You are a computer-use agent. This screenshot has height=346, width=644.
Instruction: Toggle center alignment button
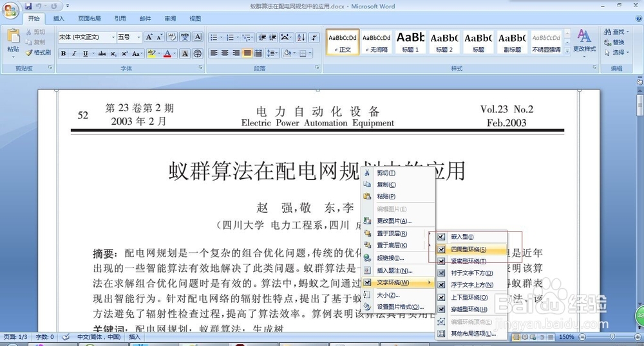click(225, 53)
